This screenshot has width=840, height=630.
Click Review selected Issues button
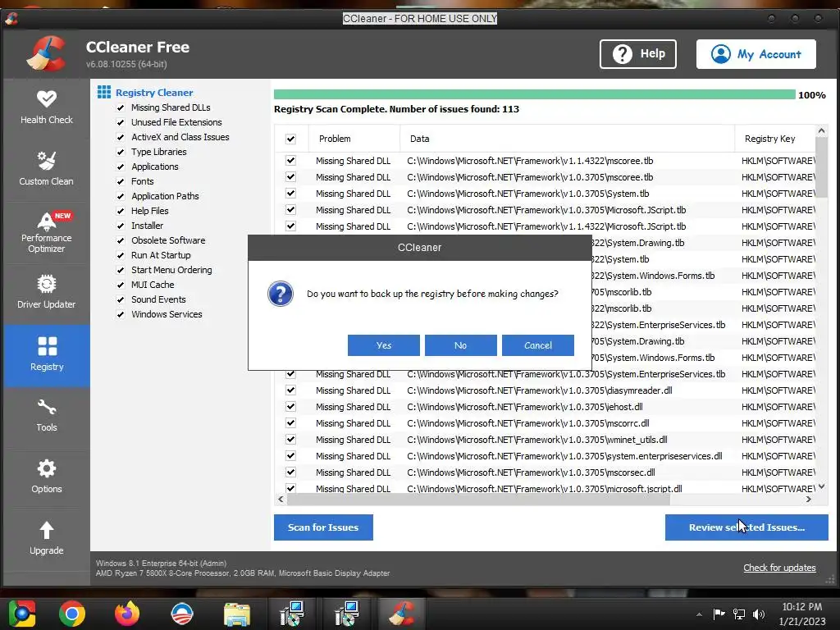(x=746, y=527)
